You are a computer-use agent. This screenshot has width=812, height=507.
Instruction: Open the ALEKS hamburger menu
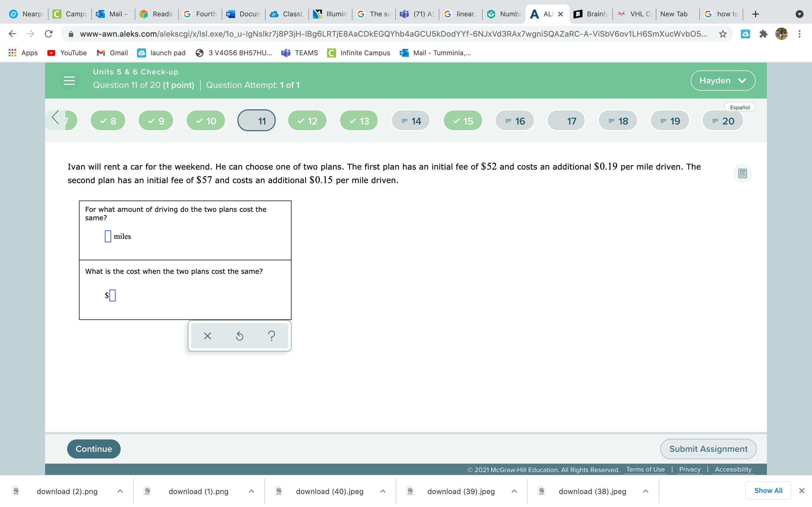coord(69,81)
